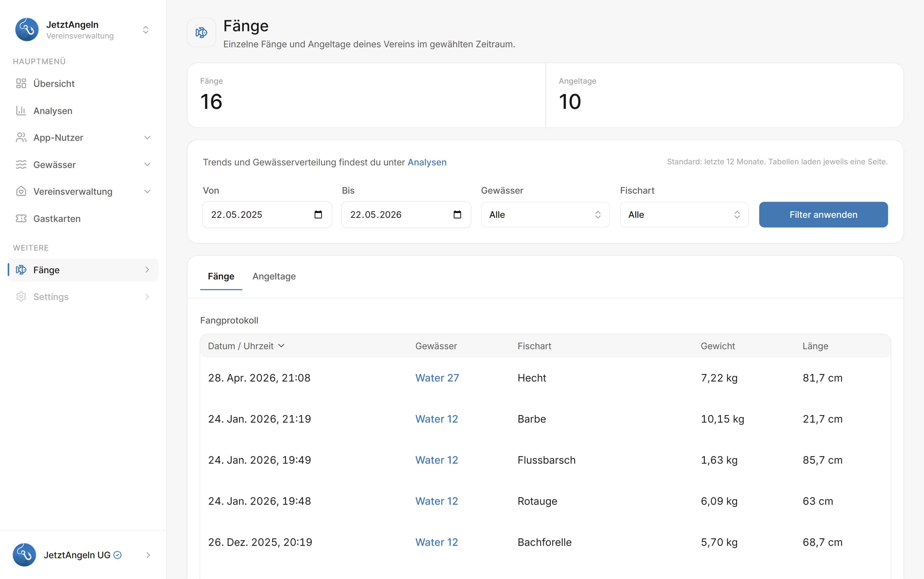Open the Settings arrow in sidebar
The width and height of the screenshot is (924, 579).
tap(147, 297)
